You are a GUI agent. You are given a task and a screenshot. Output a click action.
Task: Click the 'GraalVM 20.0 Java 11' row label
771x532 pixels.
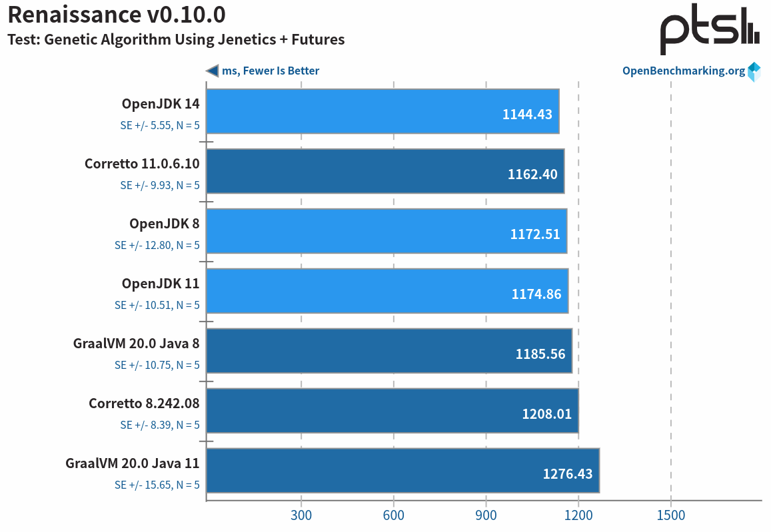tap(133, 463)
